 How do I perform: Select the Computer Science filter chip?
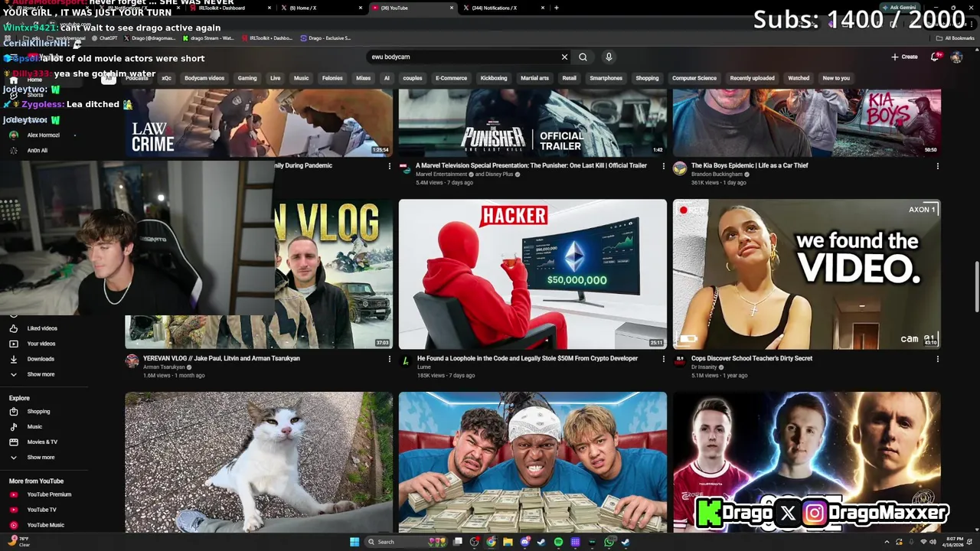(694, 78)
